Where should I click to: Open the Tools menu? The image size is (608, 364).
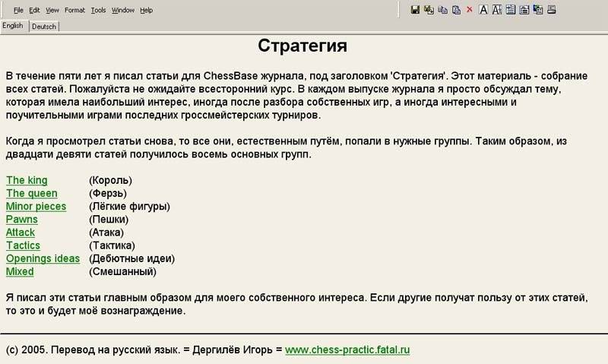click(98, 10)
